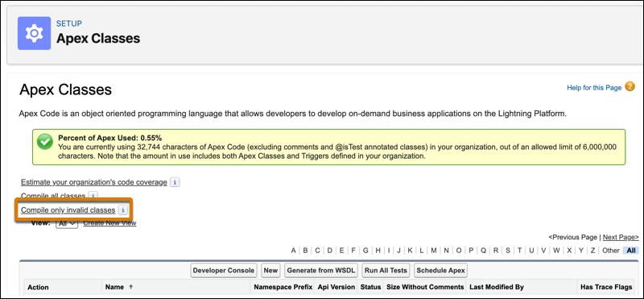
Task: Filter classes by Other
Action: (x=611, y=251)
